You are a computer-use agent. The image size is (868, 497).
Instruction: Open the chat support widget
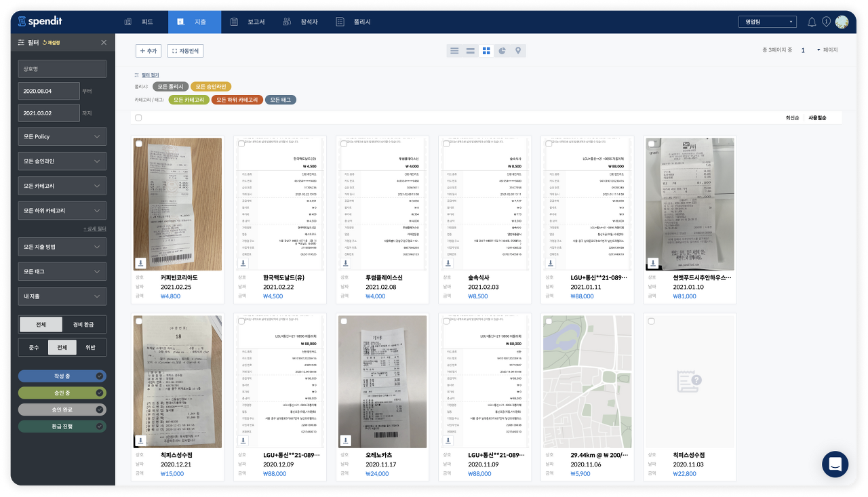(835, 464)
